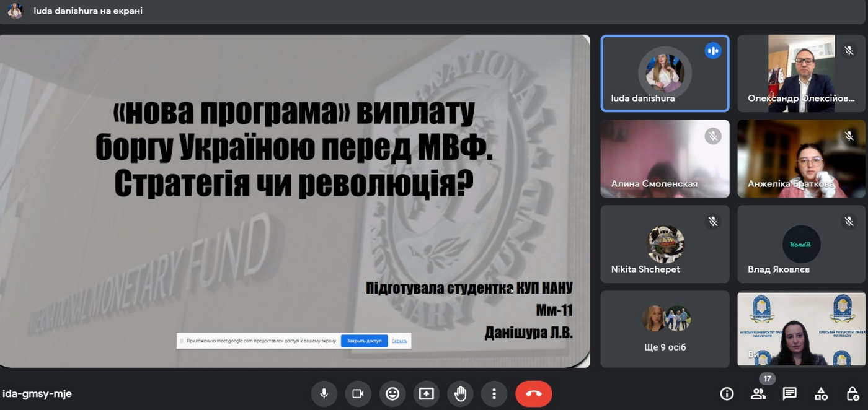
Task: Open the activities shapes icon
Action: coord(821,394)
